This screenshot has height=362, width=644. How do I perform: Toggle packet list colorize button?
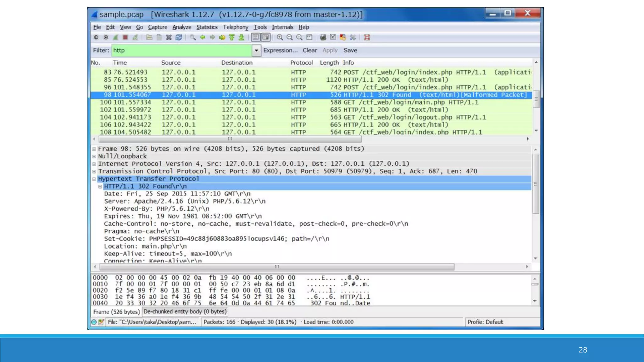pyautogui.click(x=256, y=37)
